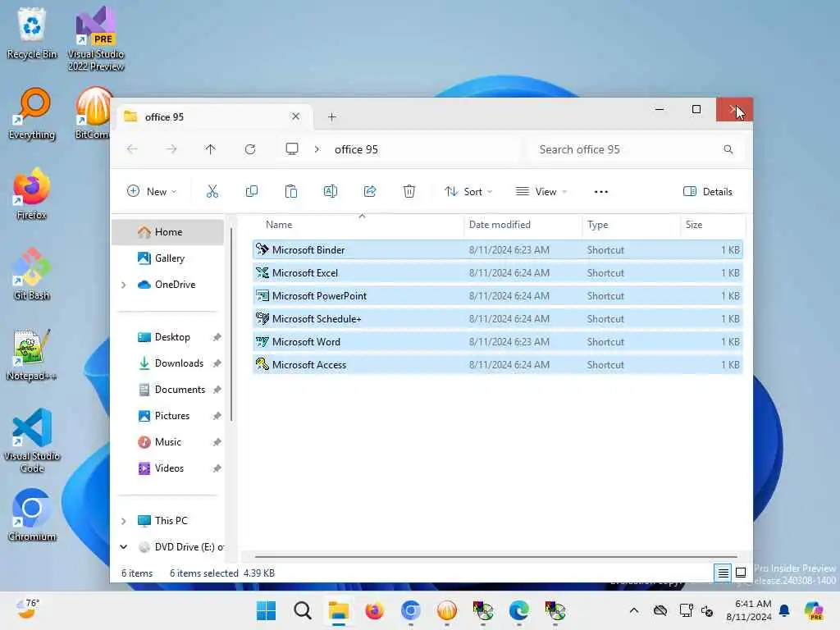Select the Microsoft Binder icon
This screenshot has width=840, height=630.
tap(262, 249)
